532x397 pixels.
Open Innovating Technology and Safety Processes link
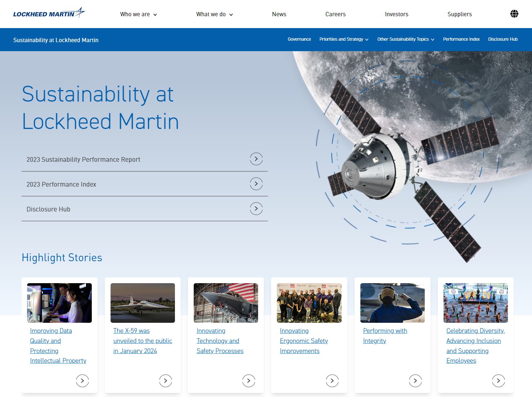tap(220, 341)
